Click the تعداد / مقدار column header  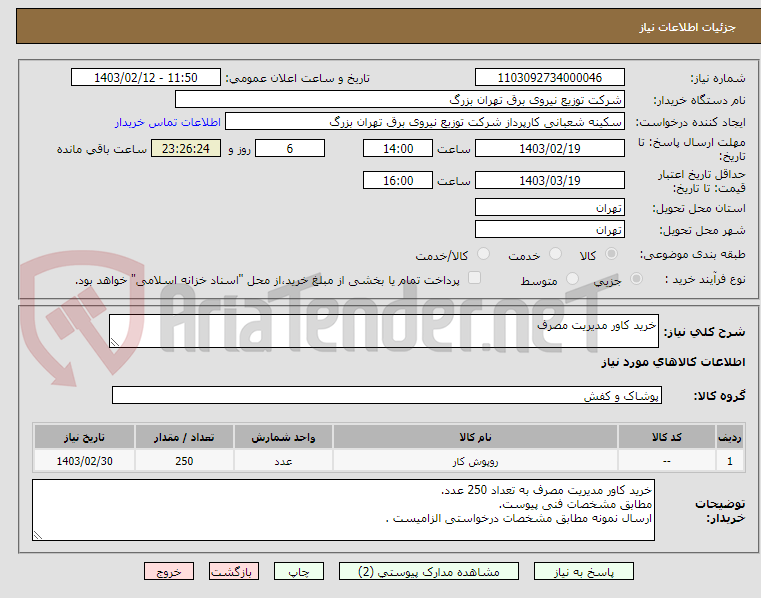click(184, 437)
